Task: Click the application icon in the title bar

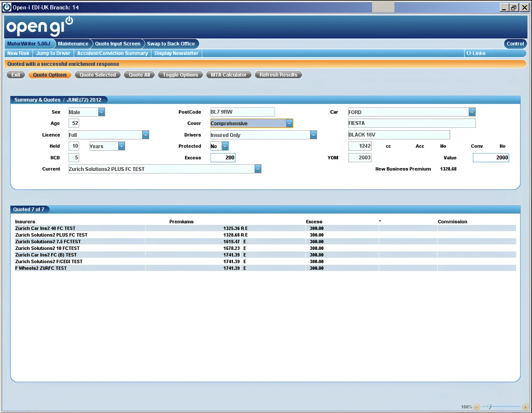Action: click(6, 7)
